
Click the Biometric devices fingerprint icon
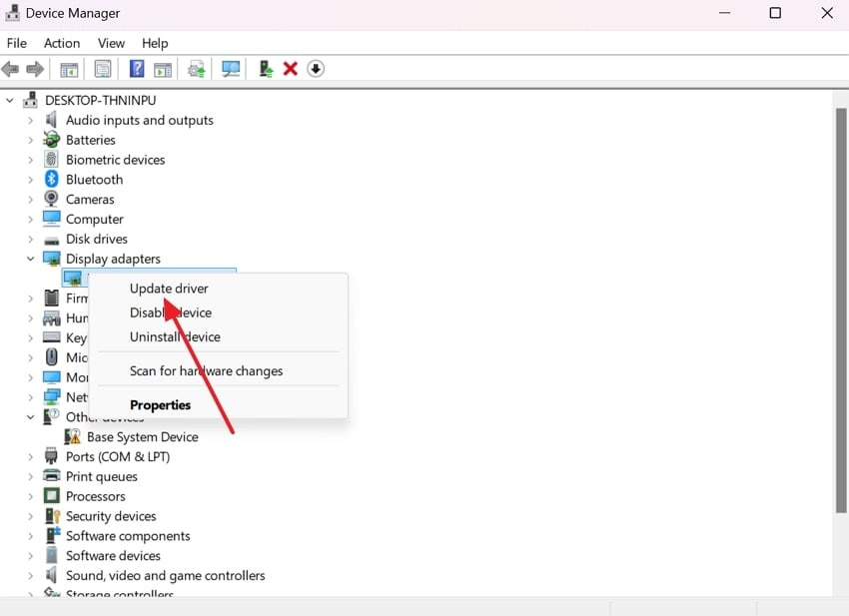[51, 159]
